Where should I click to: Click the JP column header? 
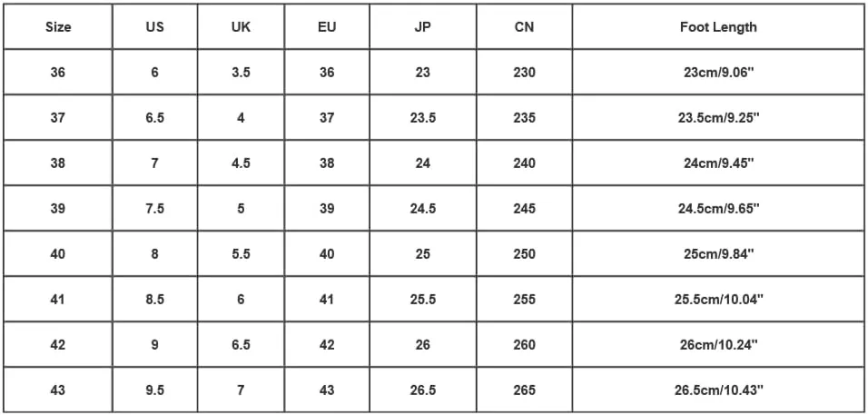pyautogui.click(x=422, y=26)
